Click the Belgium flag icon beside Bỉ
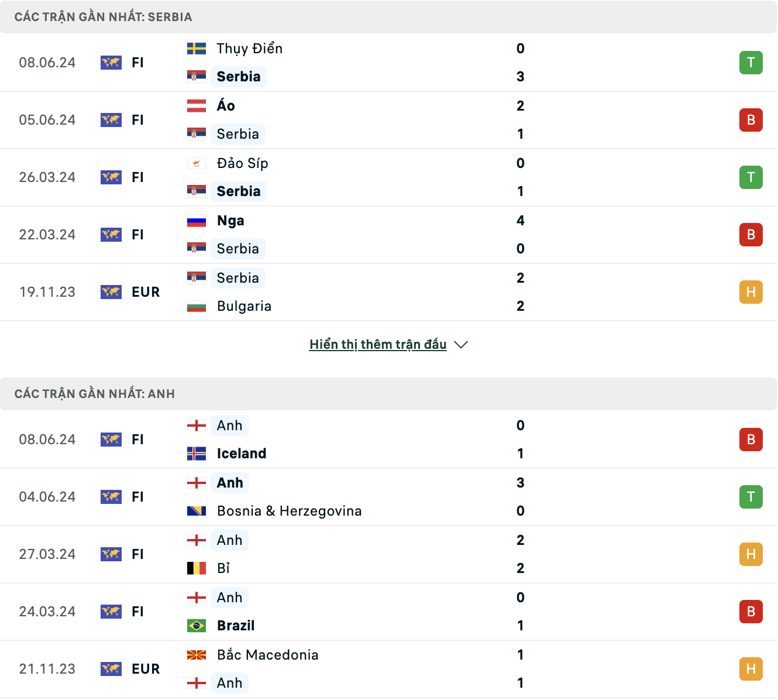The image size is (778, 700). pos(197,568)
